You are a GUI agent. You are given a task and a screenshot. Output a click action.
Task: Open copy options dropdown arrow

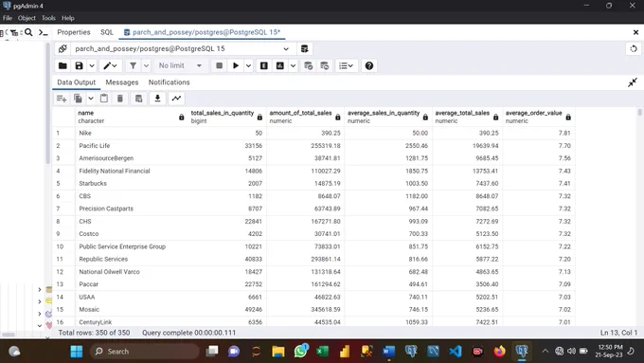point(91,99)
